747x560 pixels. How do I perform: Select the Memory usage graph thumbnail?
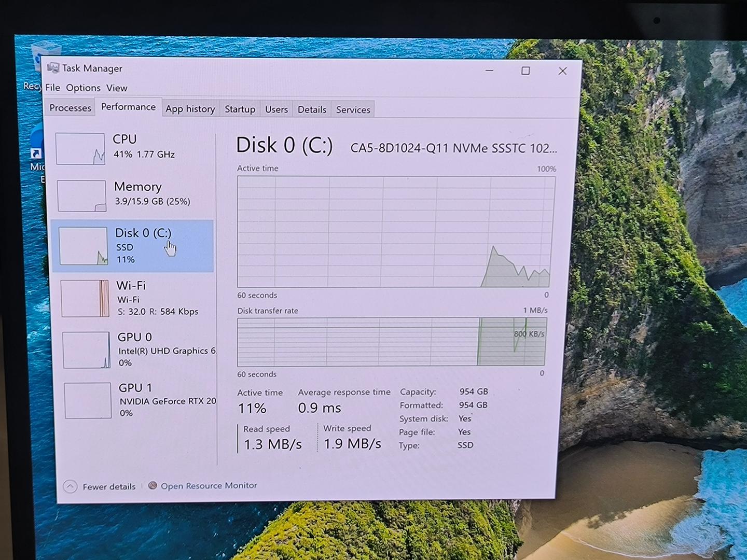coord(82,195)
